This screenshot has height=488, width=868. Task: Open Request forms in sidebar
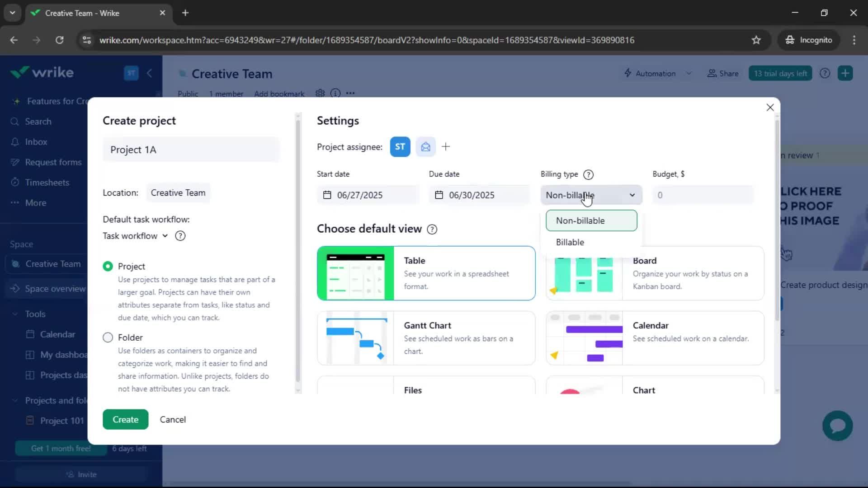(53, 162)
